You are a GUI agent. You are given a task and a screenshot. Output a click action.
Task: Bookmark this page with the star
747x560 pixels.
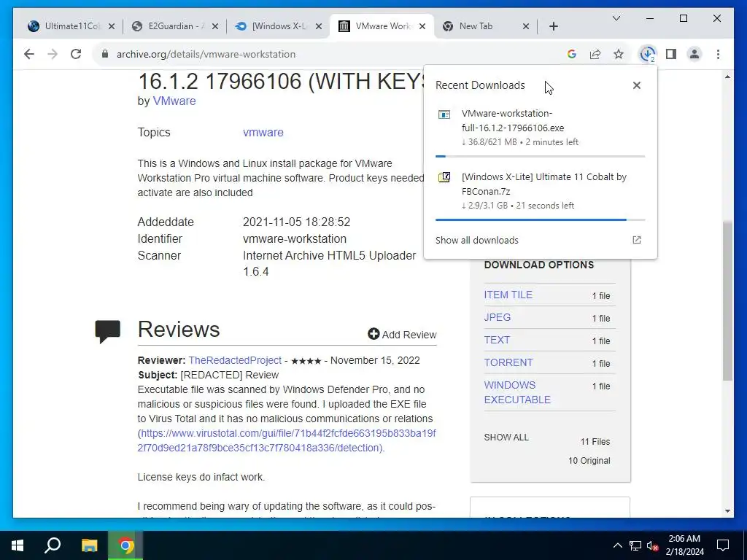[619, 54]
